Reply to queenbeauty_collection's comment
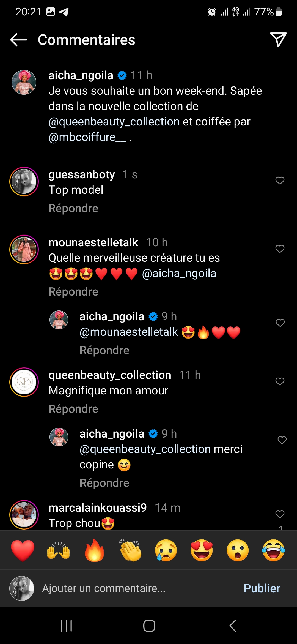 coord(73,409)
